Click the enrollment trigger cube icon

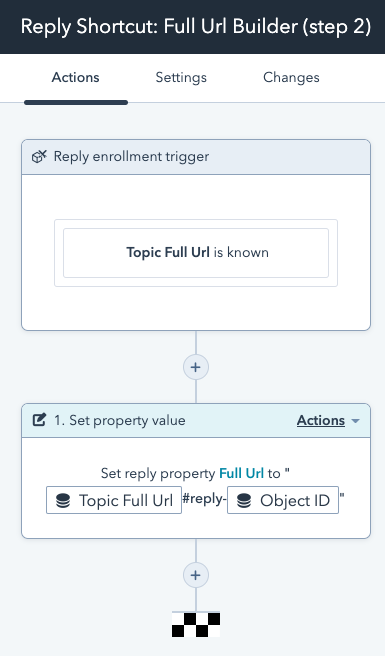point(39,157)
